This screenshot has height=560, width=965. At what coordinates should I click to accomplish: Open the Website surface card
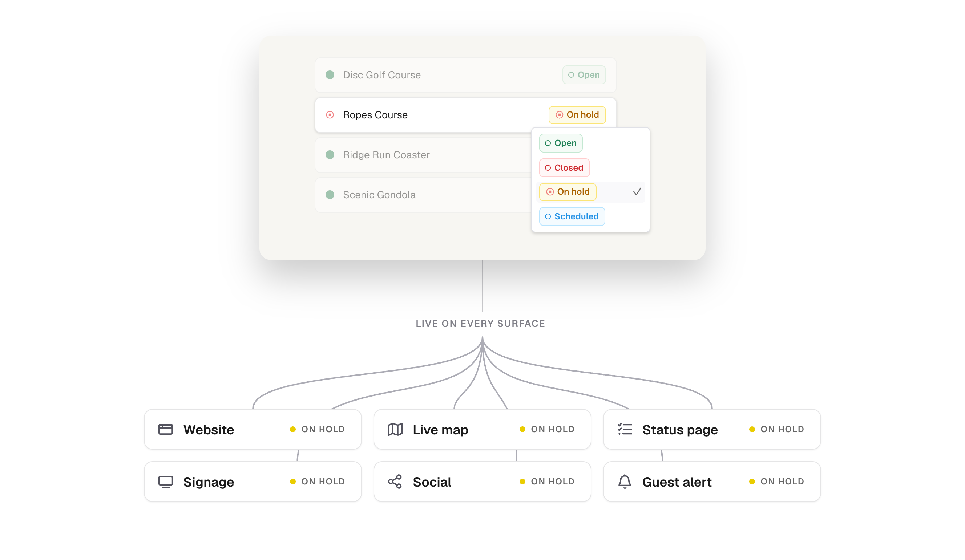(253, 430)
